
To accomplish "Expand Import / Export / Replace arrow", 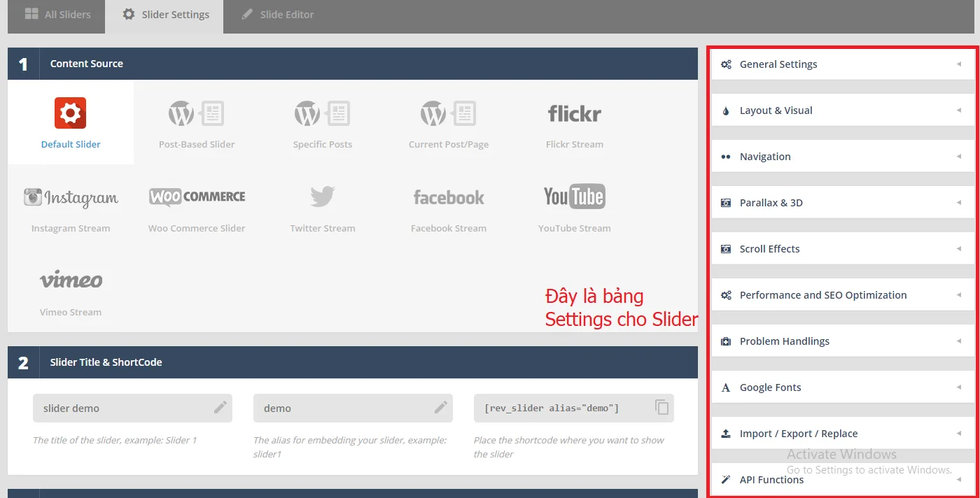I will coord(959,434).
